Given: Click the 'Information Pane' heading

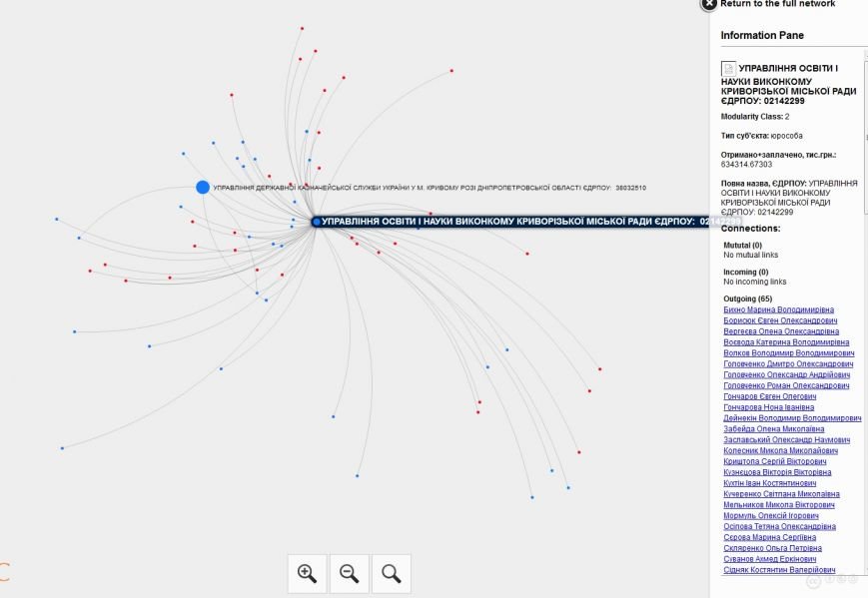Looking at the screenshot, I should pyautogui.click(x=762, y=35).
